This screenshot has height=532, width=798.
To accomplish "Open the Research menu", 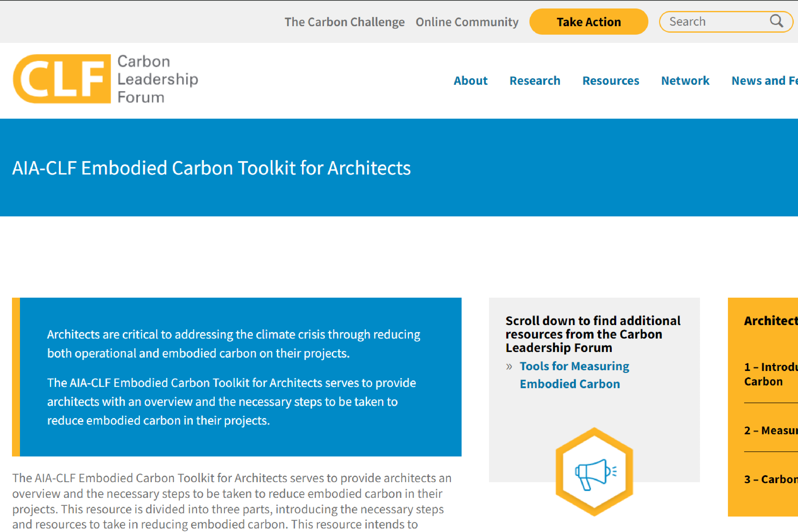I will [x=535, y=81].
